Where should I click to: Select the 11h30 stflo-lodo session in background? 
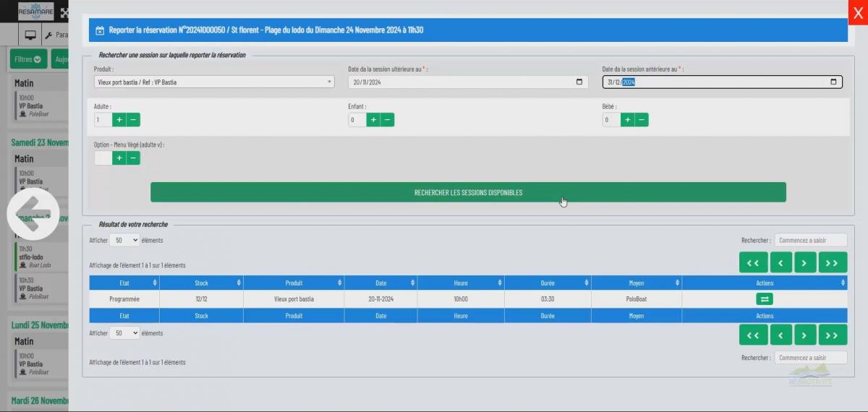pos(41,257)
